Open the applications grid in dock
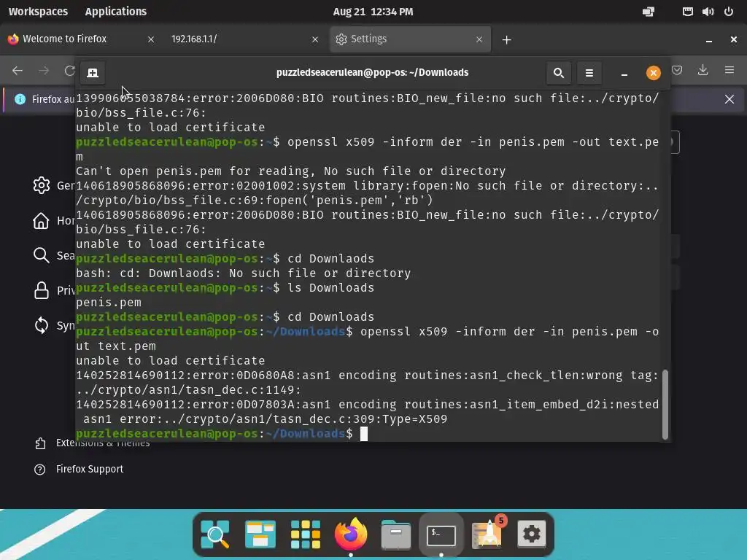The image size is (747, 560). click(x=306, y=534)
